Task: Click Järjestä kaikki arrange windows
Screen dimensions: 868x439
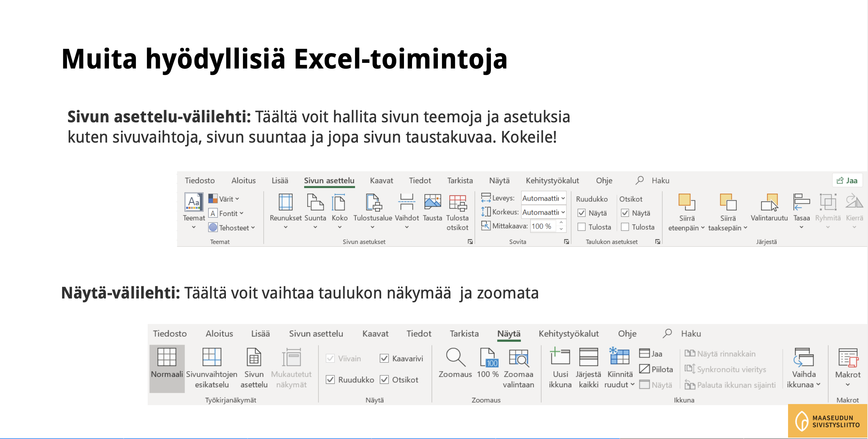Action: [589, 368]
